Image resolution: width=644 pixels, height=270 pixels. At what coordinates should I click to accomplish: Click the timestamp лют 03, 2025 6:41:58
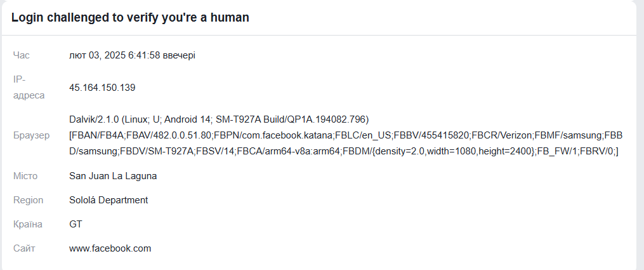tap(115, 55)
